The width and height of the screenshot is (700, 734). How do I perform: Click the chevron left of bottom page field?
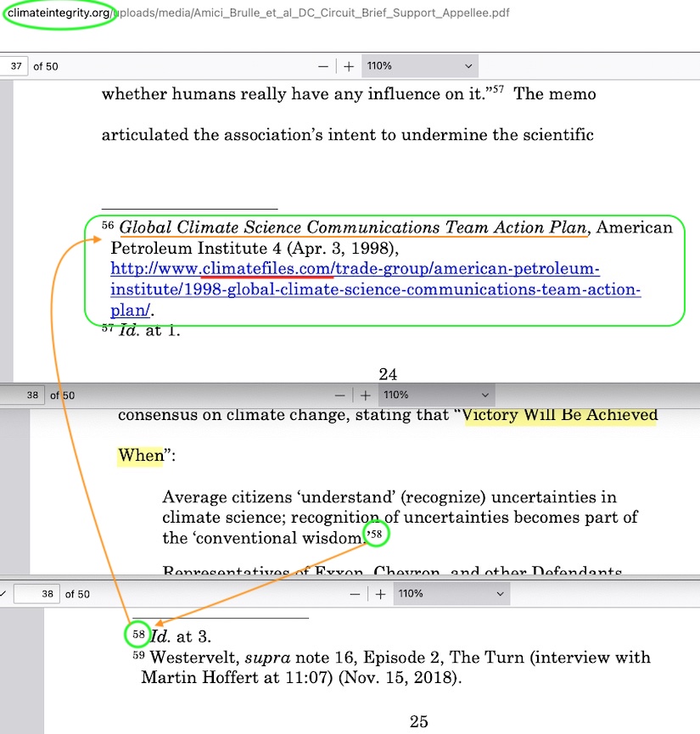pyautogui.click(x=3, y=594)
